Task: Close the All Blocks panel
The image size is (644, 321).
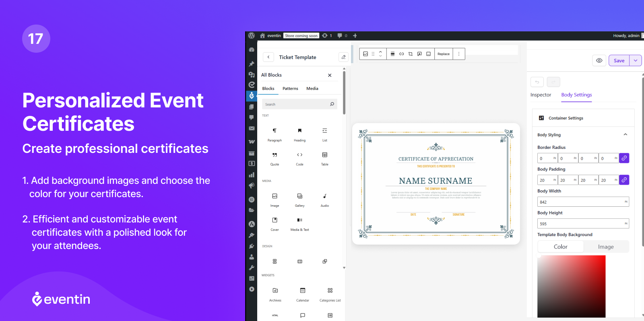Action: (x=330, y=75)
